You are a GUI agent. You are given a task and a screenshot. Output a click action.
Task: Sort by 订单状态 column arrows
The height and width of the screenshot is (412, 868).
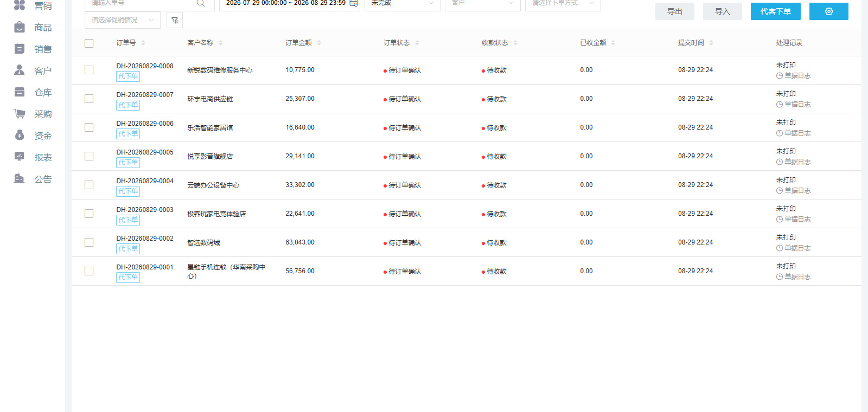tap(417, 43)
